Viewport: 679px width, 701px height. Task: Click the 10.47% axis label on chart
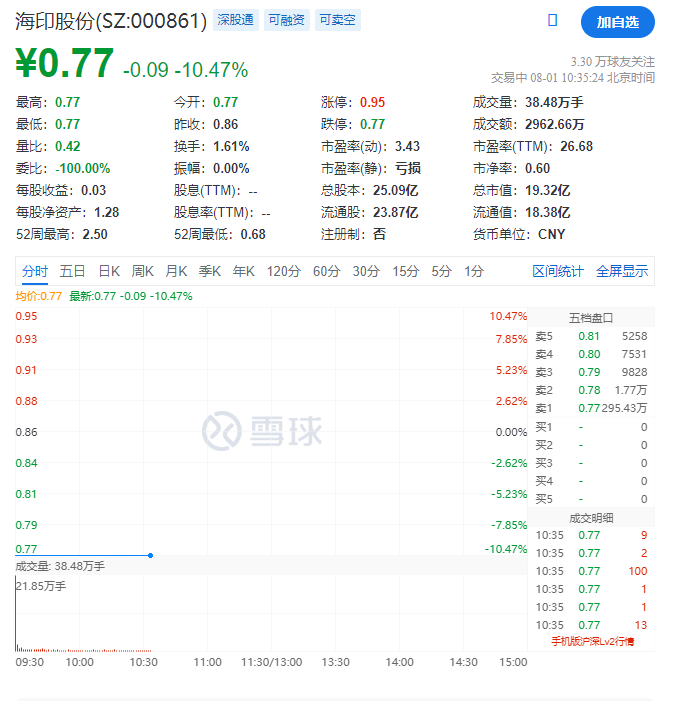[508, 316]
